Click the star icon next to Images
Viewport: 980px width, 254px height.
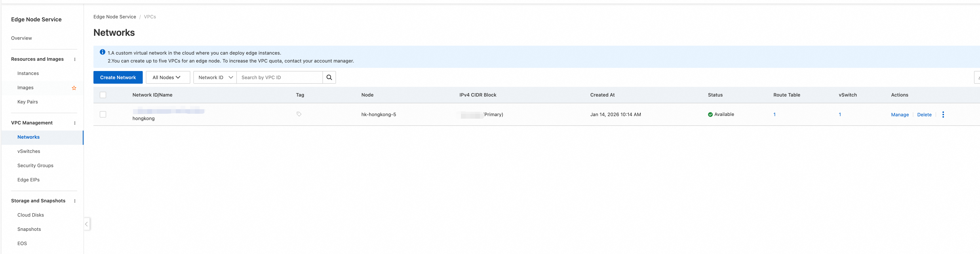coord(74,88)
